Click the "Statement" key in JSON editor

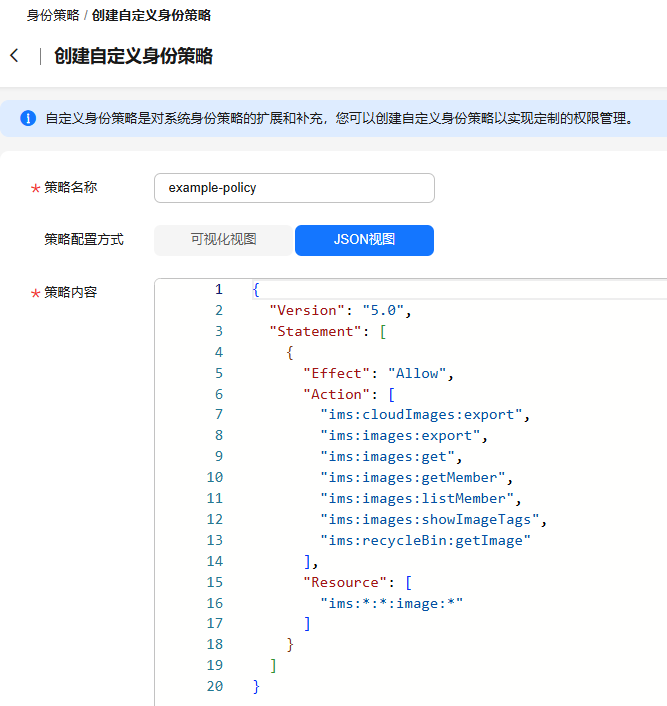(315, 331)
